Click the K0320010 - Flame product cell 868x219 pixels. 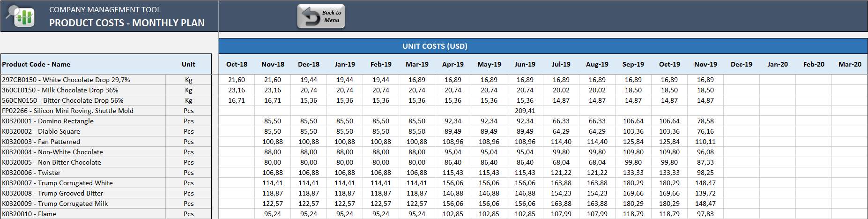[83, 214]
